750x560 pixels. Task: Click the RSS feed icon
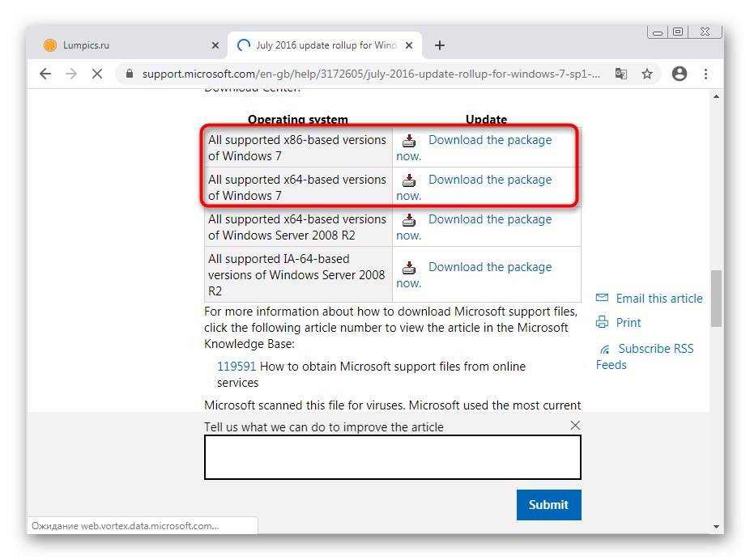605,350
